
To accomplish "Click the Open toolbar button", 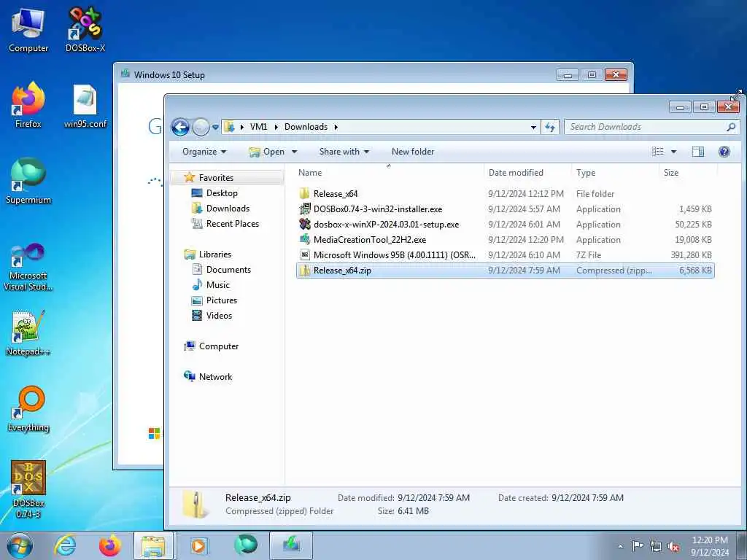I will [x=267, y=152].
